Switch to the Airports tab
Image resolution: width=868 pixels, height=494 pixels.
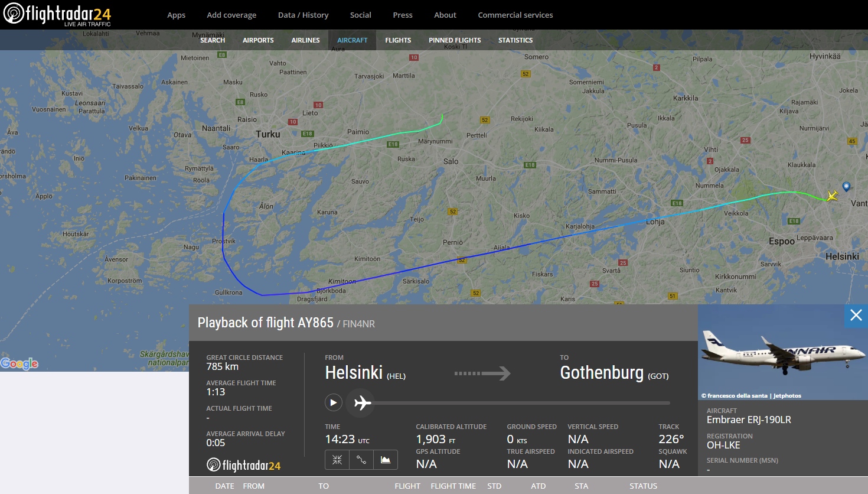[x=258, y=40]
